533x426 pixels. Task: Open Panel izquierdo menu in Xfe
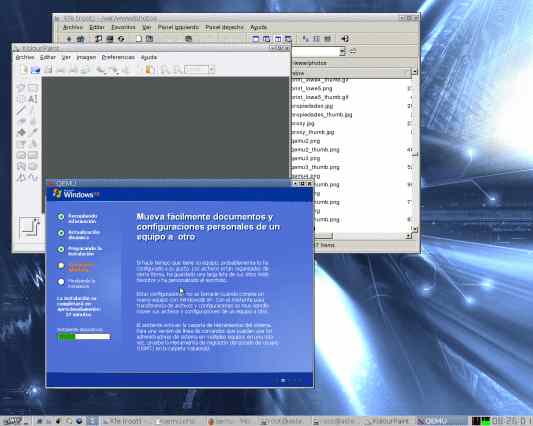pyautogui.click(x=178, y=27)
